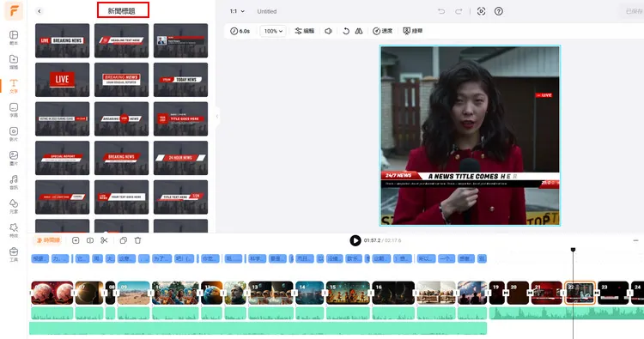Click the screen record icon
The image size is (644, 339).
[482, 11]
